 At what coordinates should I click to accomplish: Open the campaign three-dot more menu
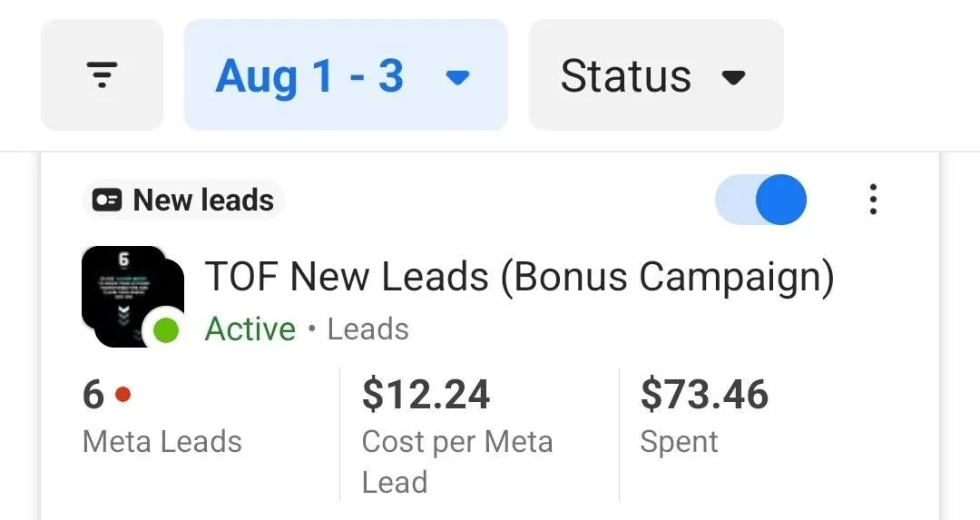[x=873, y=200]
